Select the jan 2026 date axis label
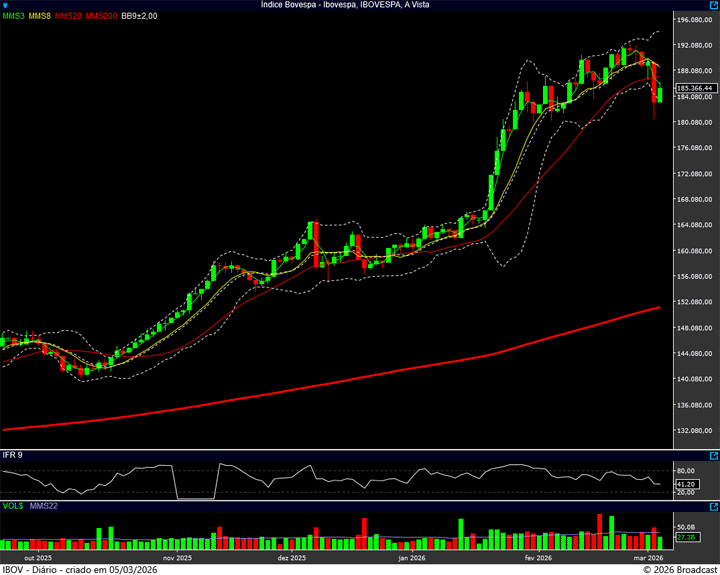The height and width of the screenshot is (575, 720). [412, 557]
